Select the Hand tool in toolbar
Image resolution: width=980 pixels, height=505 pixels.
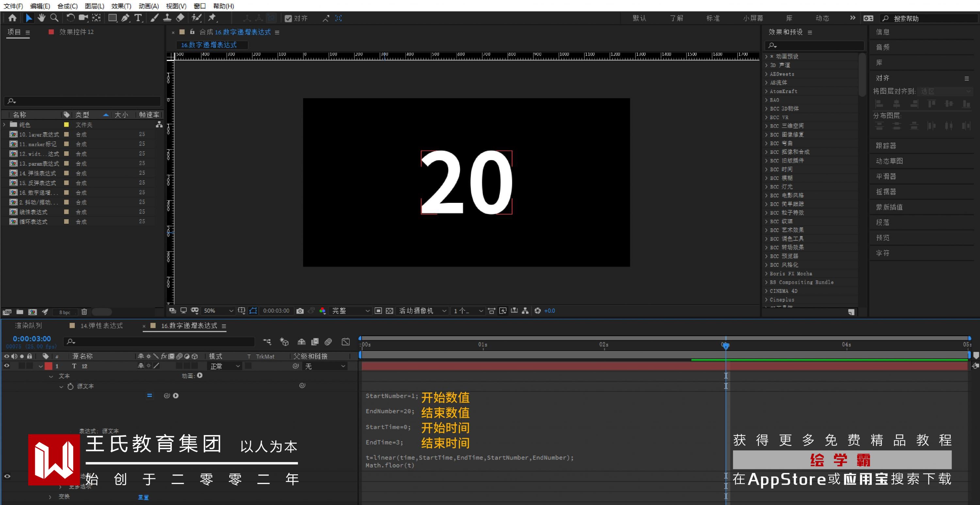pos(41,18)
